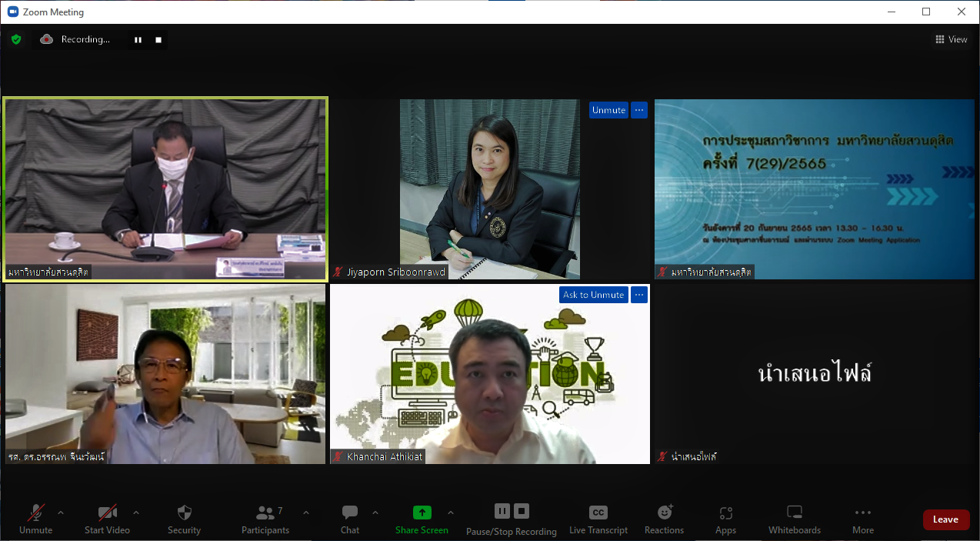The image size is (980, 541).
Task: Enable Live Transcript captions
Action: pyautogui.click(x=598, y=519)
